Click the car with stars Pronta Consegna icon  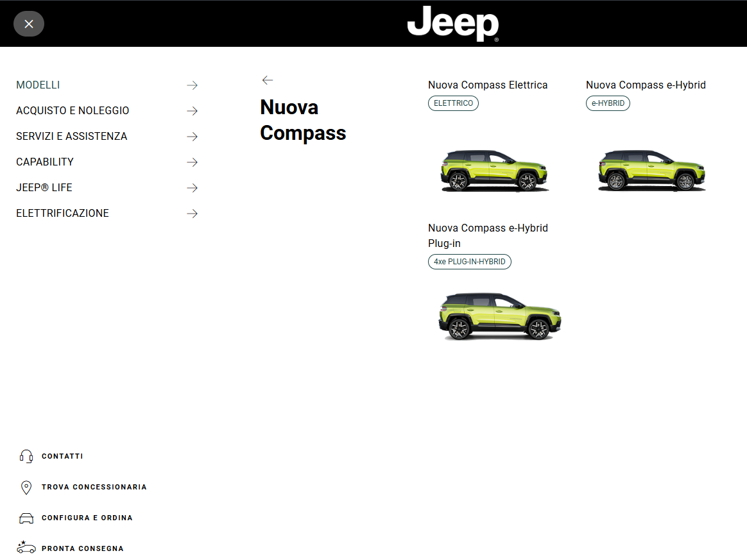(x=26, y=548)
